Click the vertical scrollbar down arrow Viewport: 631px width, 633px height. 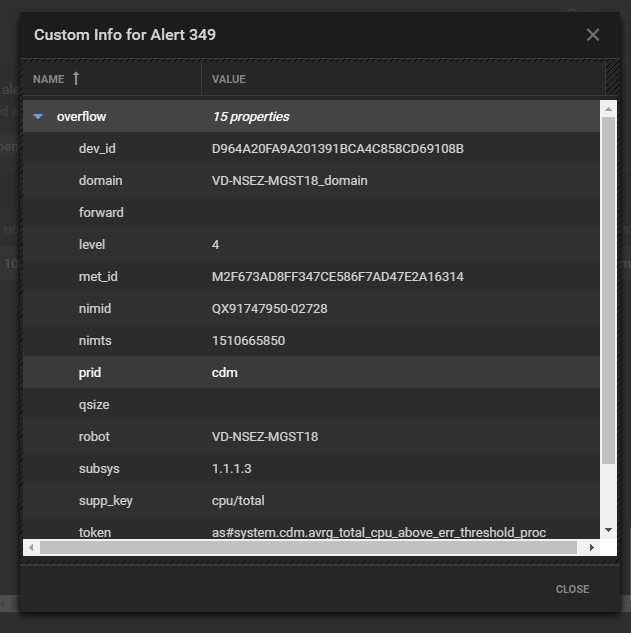(608, 531)
